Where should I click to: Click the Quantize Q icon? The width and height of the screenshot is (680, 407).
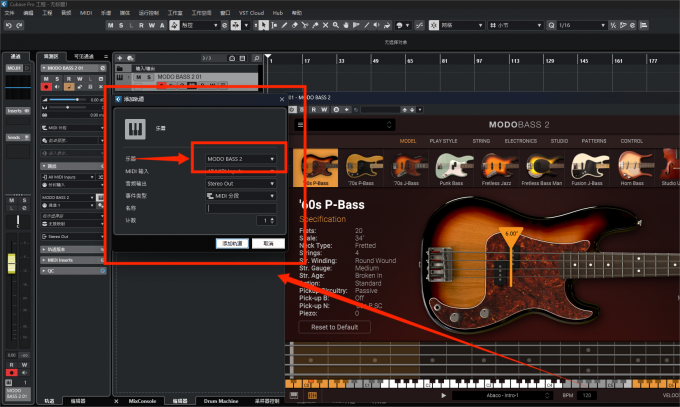point(551,26)
